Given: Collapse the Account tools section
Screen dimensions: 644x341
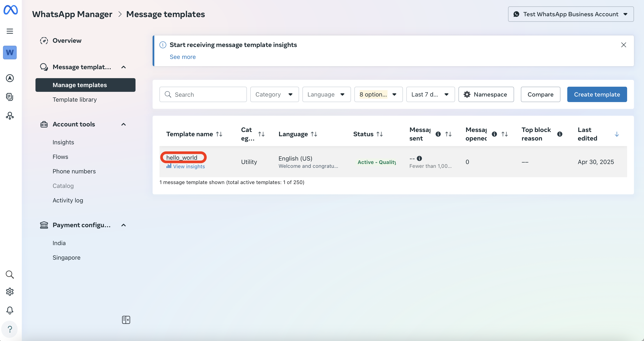Looking at the screenshot, I should pos(124,124).
